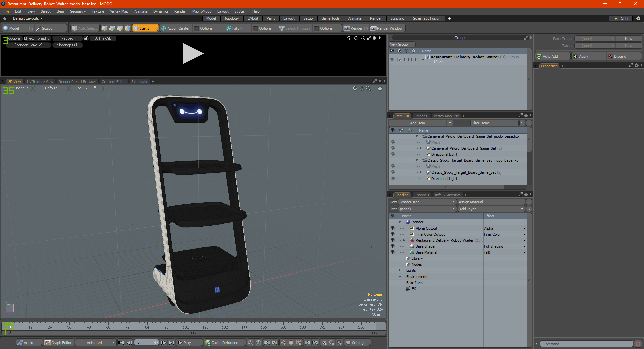The image size is (644, 349).
Task: Open the Action Center tool
Action: 175,28
